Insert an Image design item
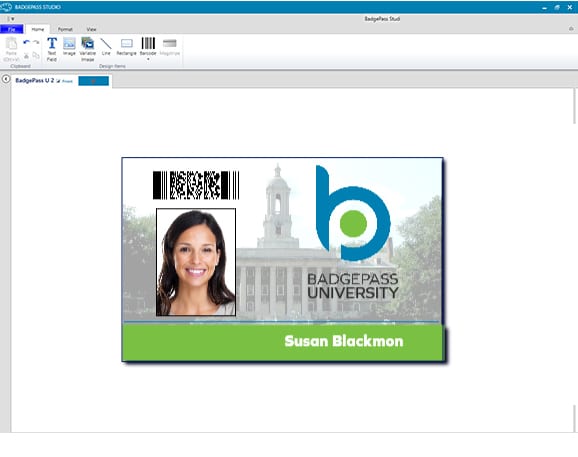 (x=69, y=46)
